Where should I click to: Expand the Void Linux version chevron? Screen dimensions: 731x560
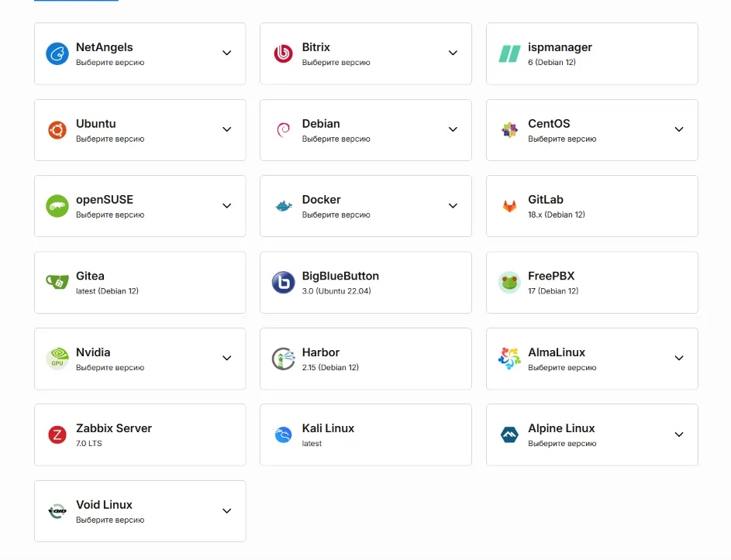[226, 511]
